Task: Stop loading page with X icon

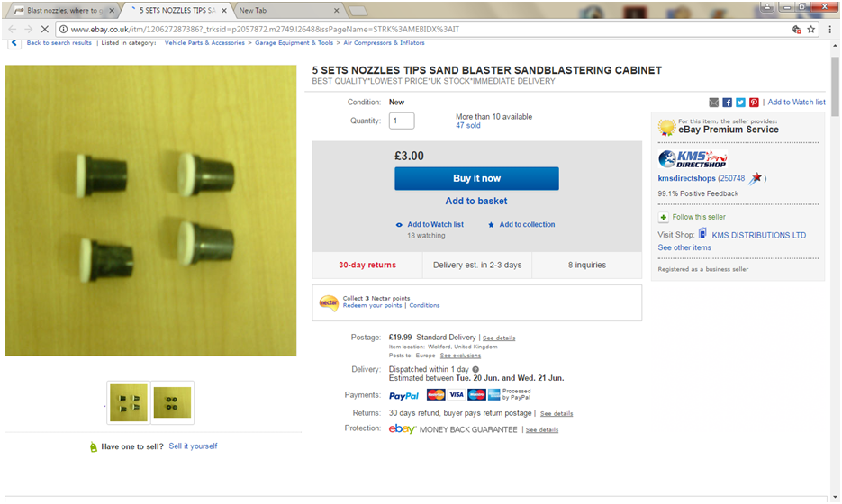Action: coord(44,29)
